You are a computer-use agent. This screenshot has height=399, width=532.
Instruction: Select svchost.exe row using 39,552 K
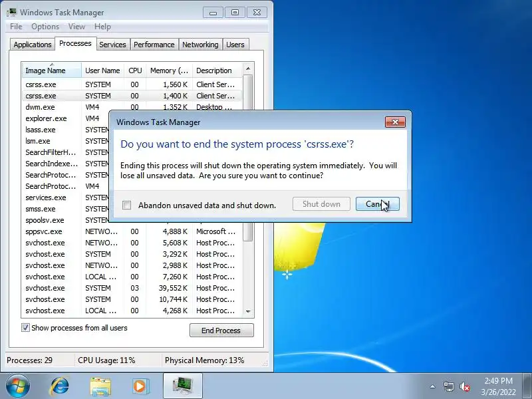[132, 288]
